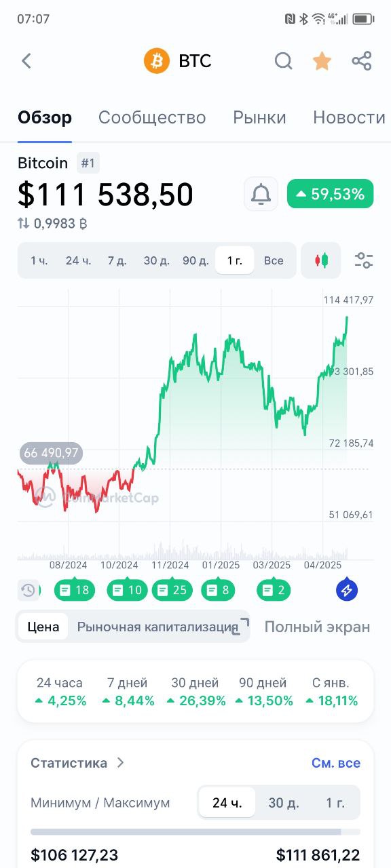Tap the share icon
391x868 pixels.
click(362, 61)
